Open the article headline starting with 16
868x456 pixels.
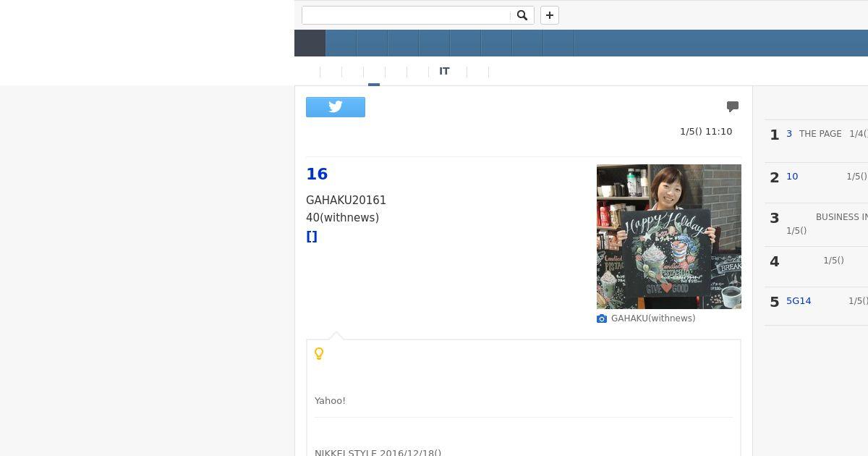coord(317,174)
